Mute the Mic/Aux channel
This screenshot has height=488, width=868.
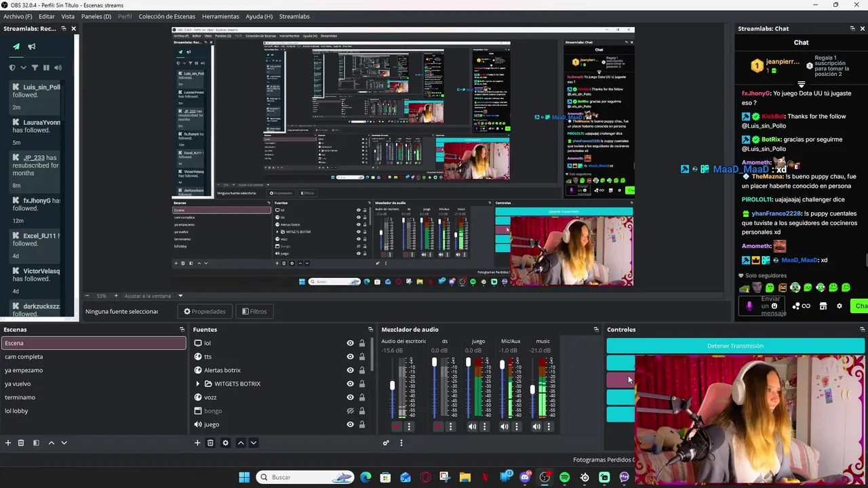(504, 426)
